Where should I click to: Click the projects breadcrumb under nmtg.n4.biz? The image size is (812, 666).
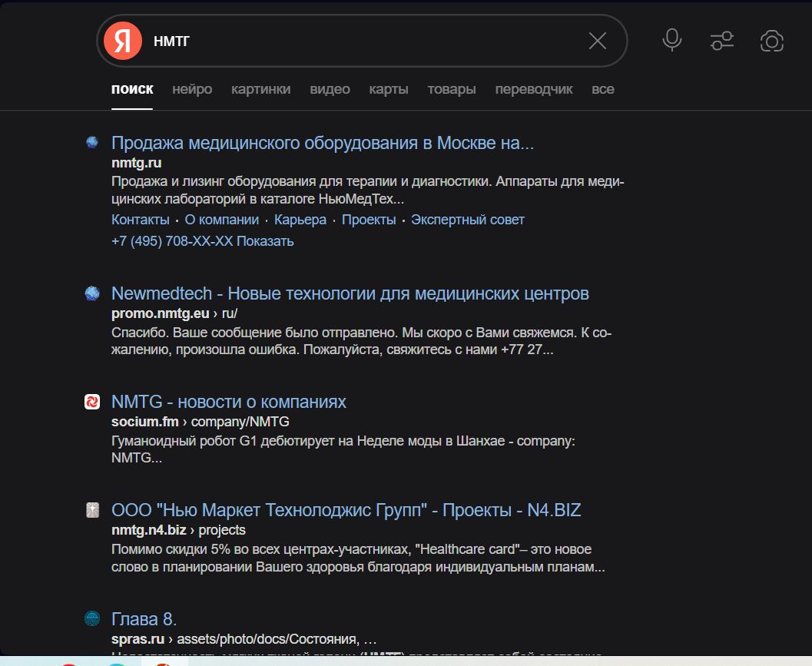pos(222,530)
